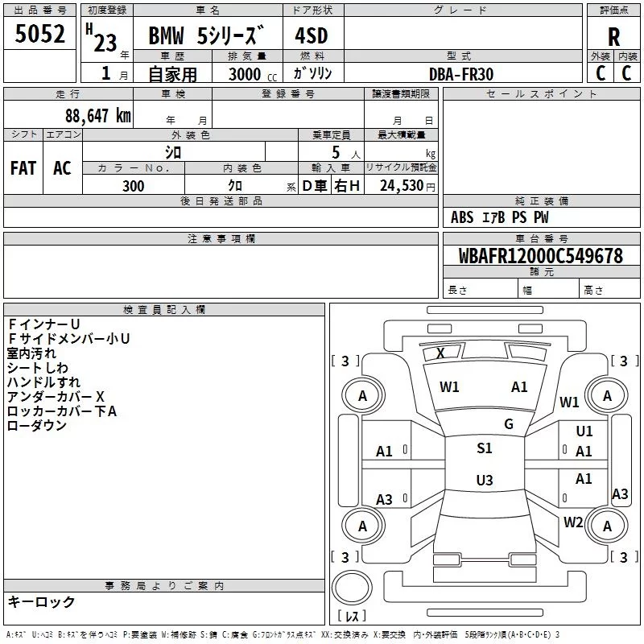Click the model code DBA-FR30
This screenshot has width=644, height=644.
pos(461,74)
